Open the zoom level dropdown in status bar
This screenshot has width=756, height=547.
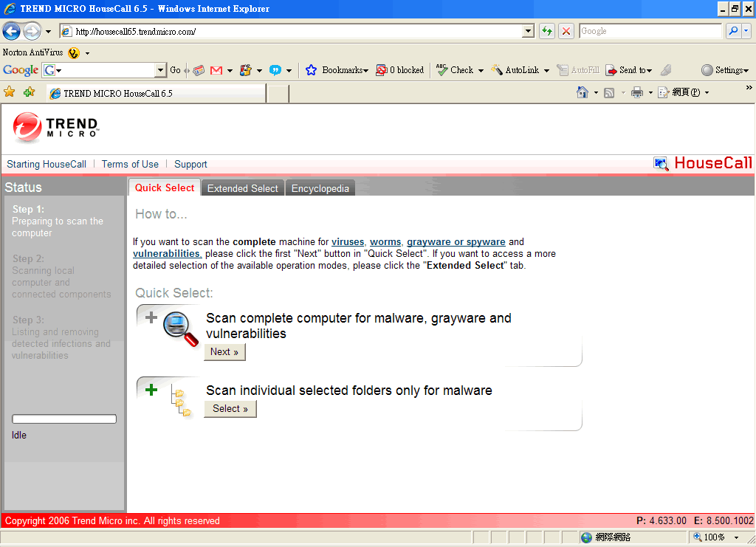[x=736, y=537]
